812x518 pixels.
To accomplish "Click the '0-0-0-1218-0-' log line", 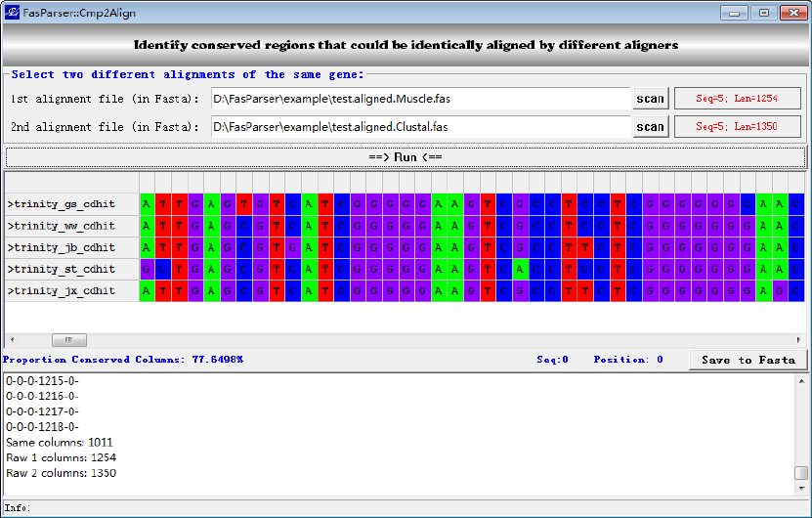I will pos(42,427).
